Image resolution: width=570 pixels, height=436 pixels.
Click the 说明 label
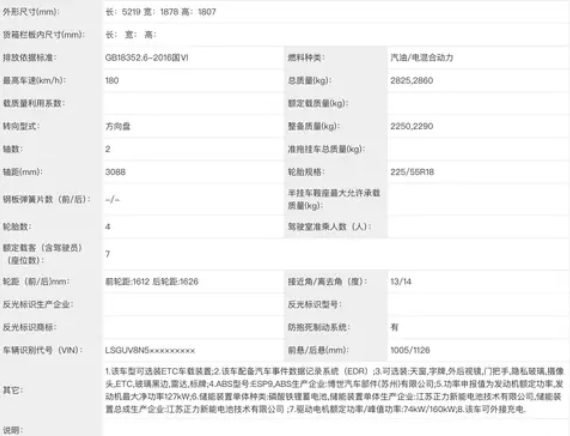coord(13,430)
